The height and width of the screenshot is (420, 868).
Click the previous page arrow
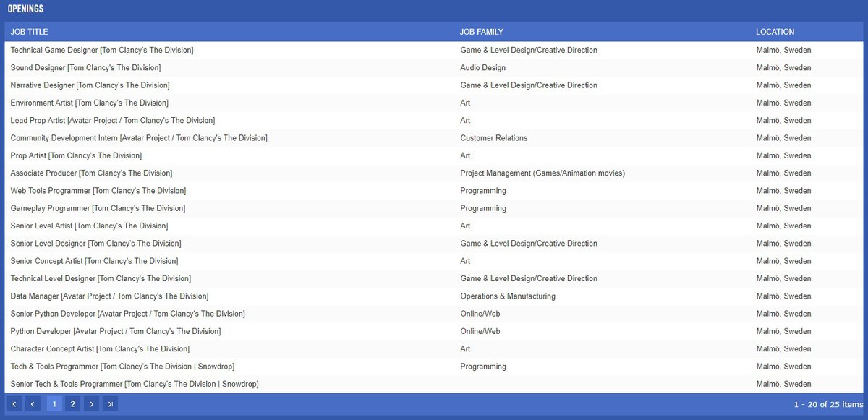click(33, 404)
